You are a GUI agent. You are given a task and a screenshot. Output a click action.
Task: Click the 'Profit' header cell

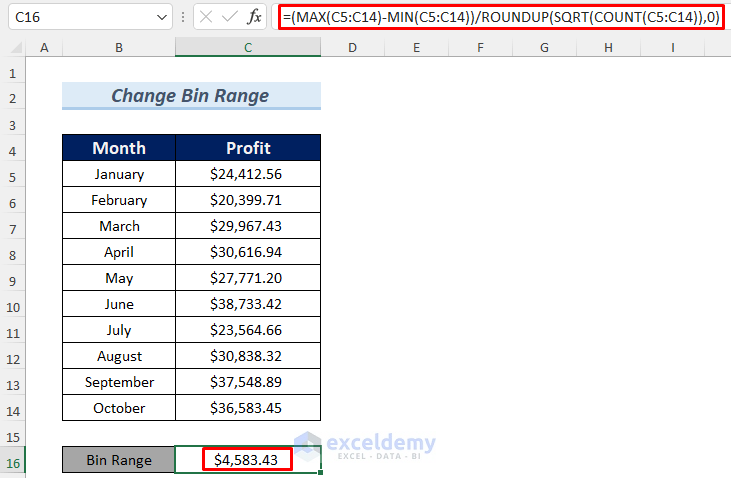248,148
